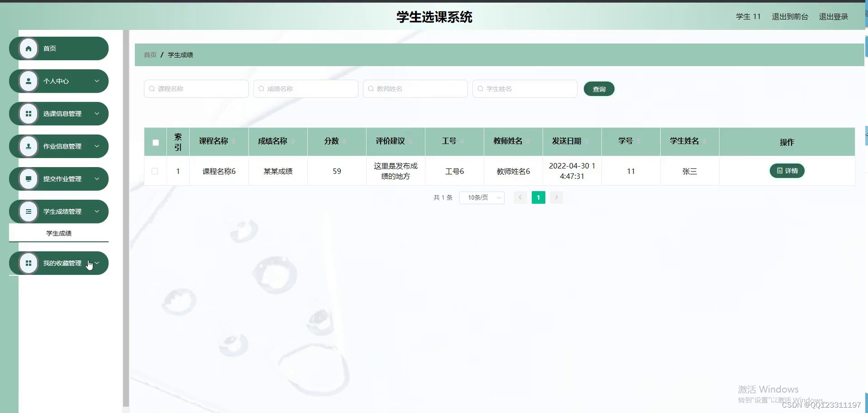This screenshot has height=413, width=868.
Task: Expand 个人中心 menu chevron
Action: (x=97, y=81)
